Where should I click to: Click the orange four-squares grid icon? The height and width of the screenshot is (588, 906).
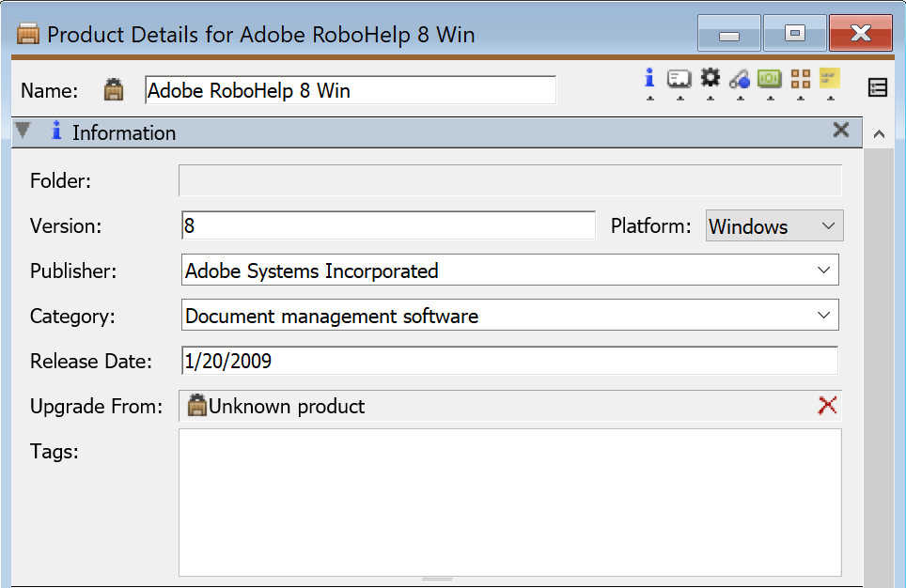click(800, 79)
